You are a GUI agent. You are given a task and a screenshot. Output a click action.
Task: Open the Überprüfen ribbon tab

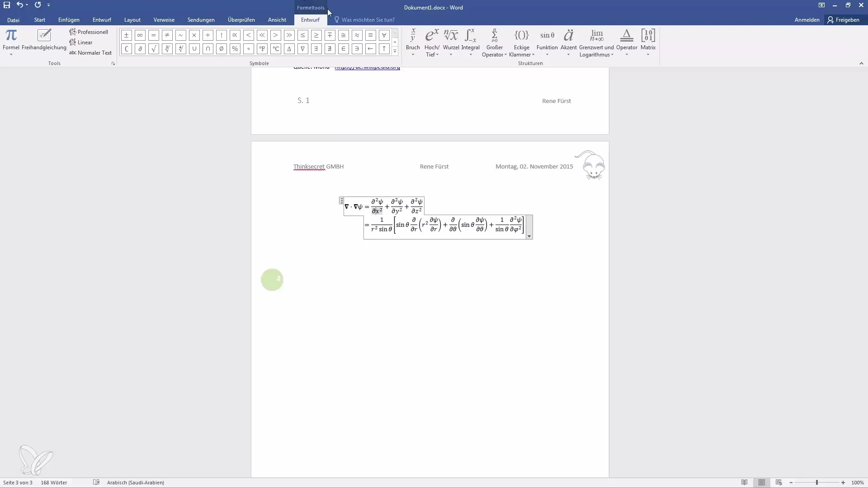pos(241,20)
